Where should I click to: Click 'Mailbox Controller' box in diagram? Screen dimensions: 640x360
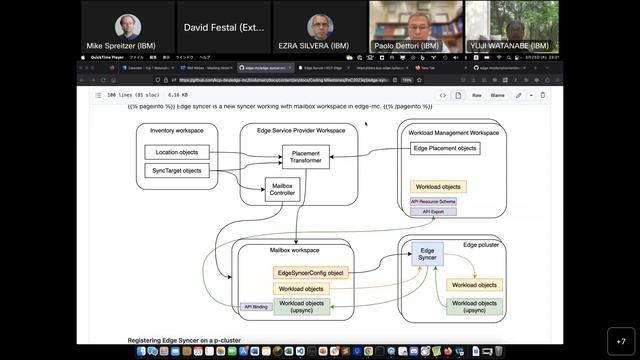point(282,189)
